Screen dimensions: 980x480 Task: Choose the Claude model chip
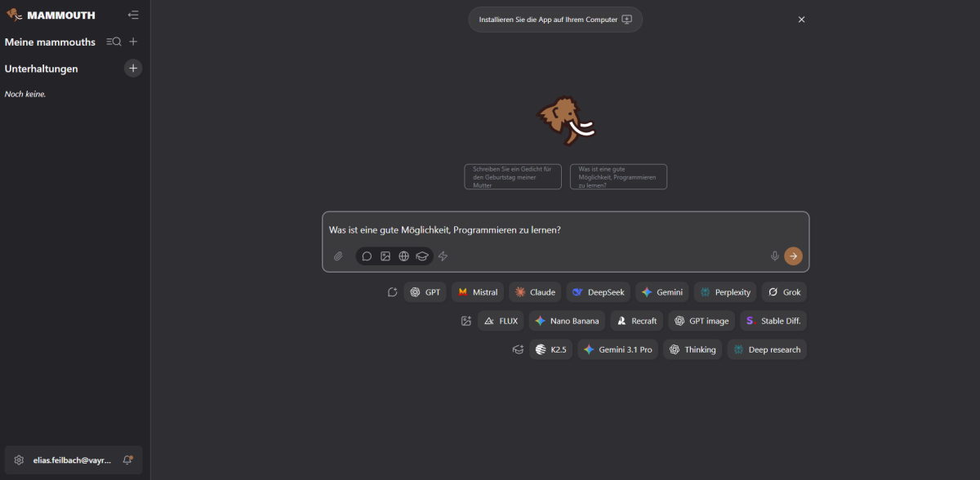pyautogui.click(x=535, y=292)
